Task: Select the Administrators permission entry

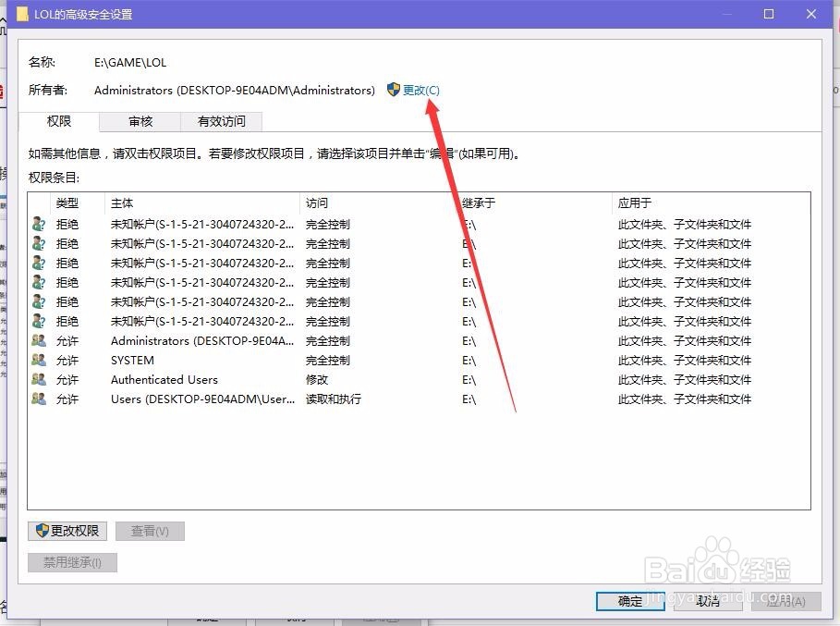Action: coord(419,341)
